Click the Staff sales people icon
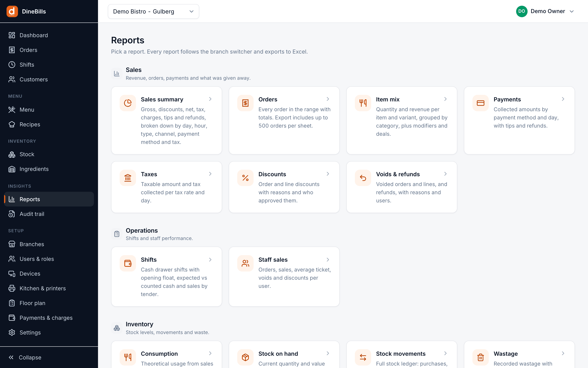Viewport: 588px width, 368px height. [x=245, y=263]
